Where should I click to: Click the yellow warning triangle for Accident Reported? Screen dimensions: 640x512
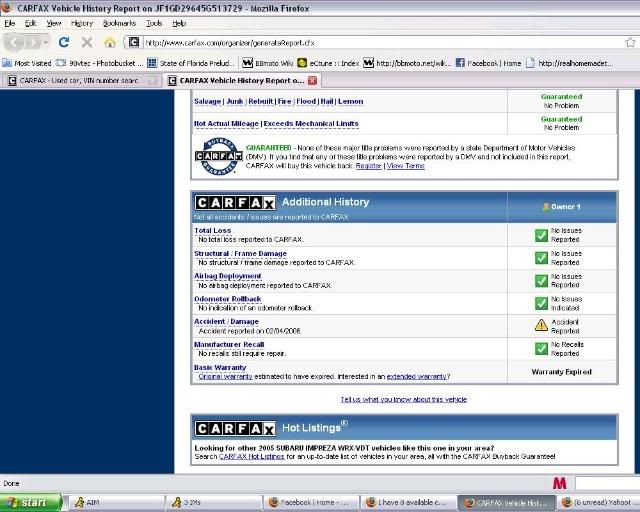click(541, 325)
